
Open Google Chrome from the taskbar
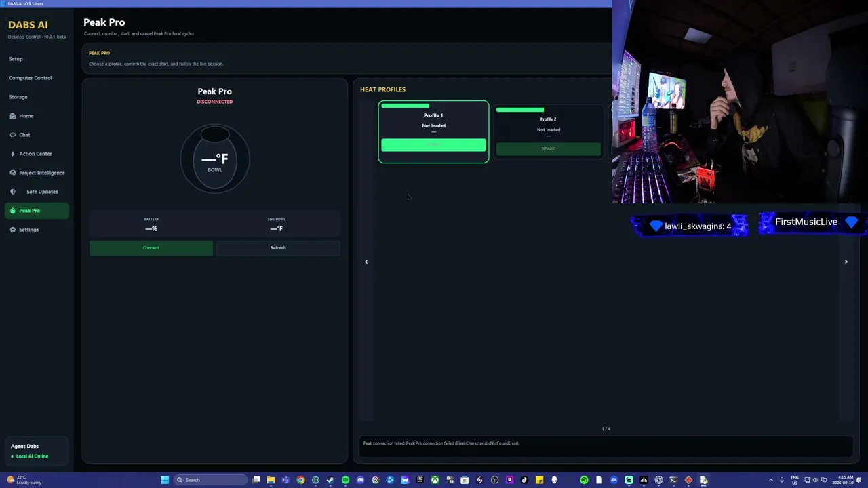[x=300, y=480]
